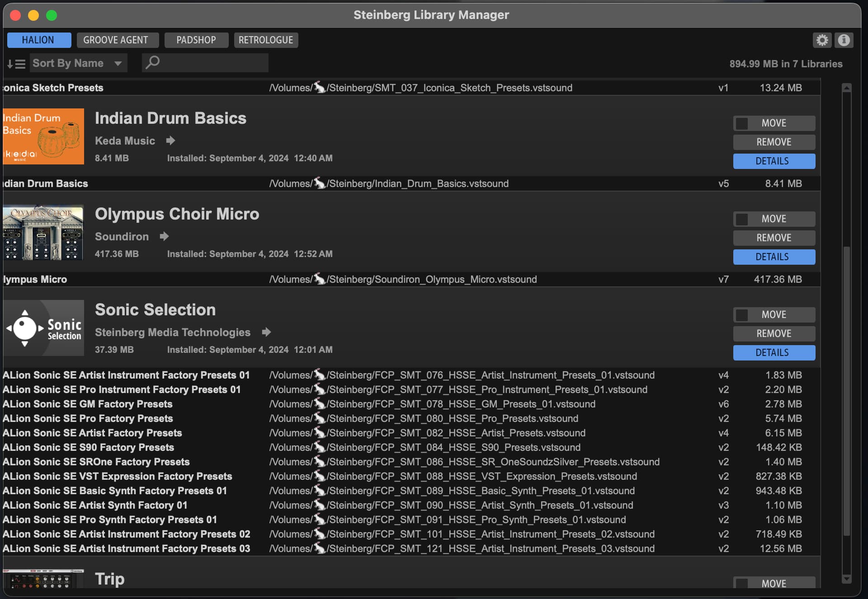Click the scrollbar up arrow
Image resolution: width=868 pixels, height=599 pixels.
(847, 88)
